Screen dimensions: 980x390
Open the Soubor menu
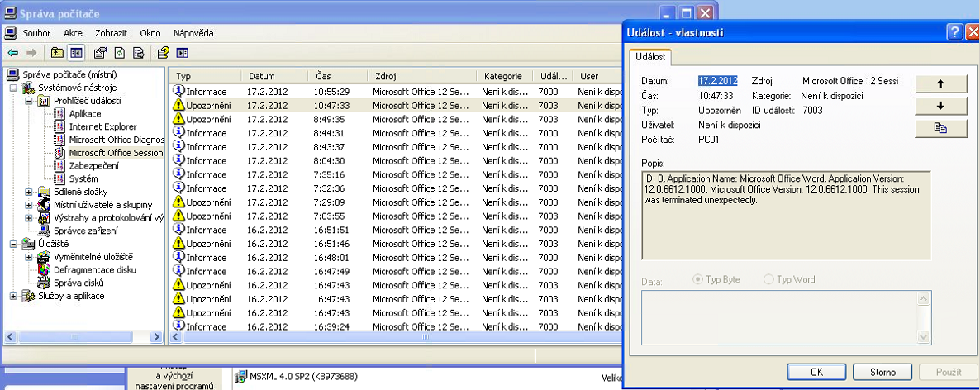point(37,33)
